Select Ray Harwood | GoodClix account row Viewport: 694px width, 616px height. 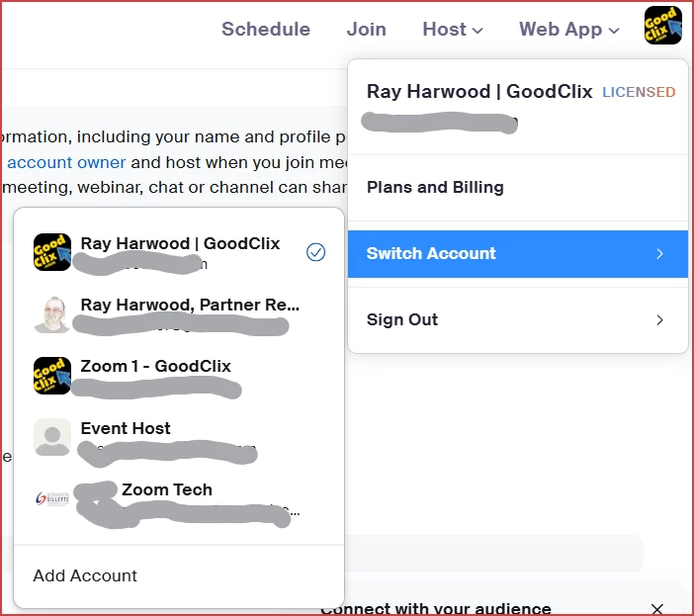coord(179,252)
